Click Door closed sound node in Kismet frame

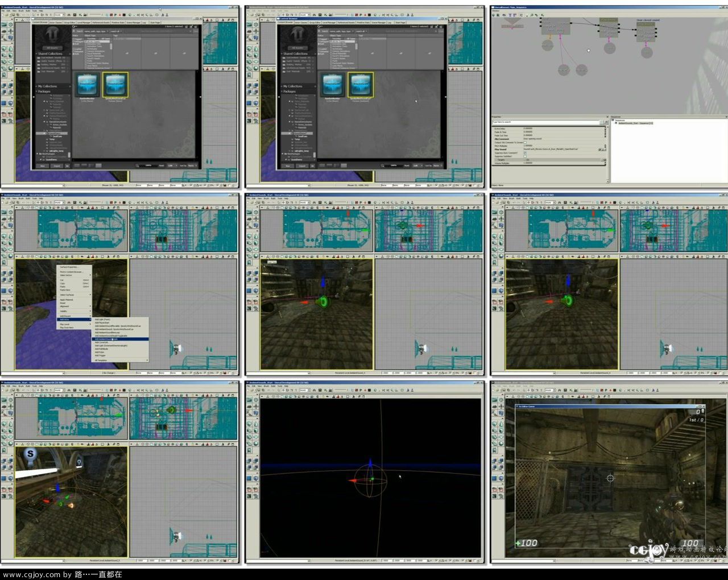click(x=646, y=32)
